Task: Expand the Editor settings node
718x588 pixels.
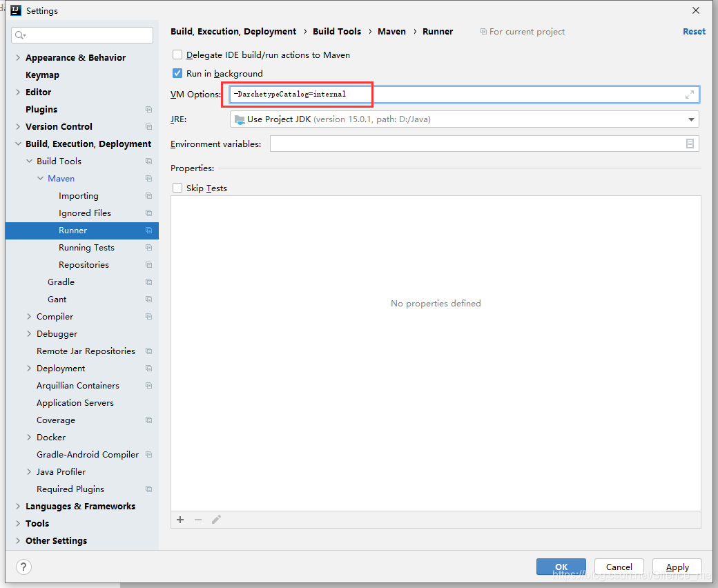Action: coord(18,92)
